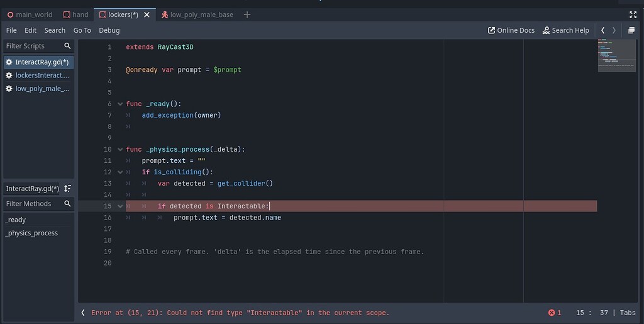
Task: Collapse the _ready function fold arrow
Action: coord(120,104)
